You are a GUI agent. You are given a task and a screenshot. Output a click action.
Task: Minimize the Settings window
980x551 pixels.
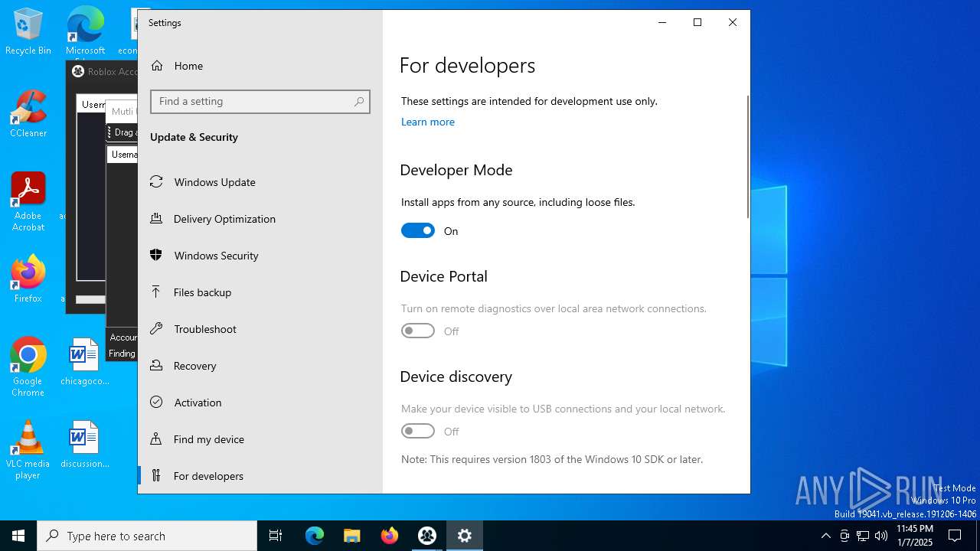click(x=662, y=22)
